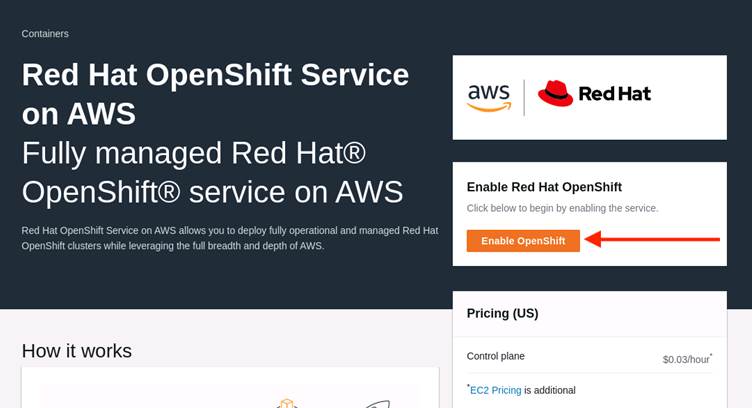Click the Red Hat wordmark text
The width and height of the screenshot is (752, 408).
(x=614, y=94)
